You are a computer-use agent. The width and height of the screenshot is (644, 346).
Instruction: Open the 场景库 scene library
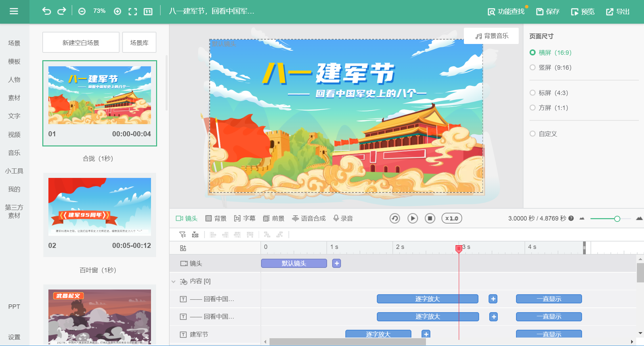click(139, 43)
